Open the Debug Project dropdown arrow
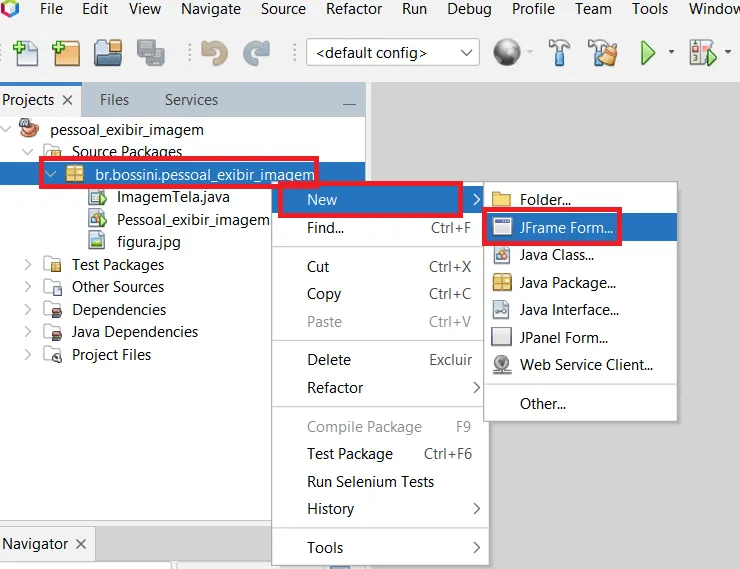 click(728, 52)
